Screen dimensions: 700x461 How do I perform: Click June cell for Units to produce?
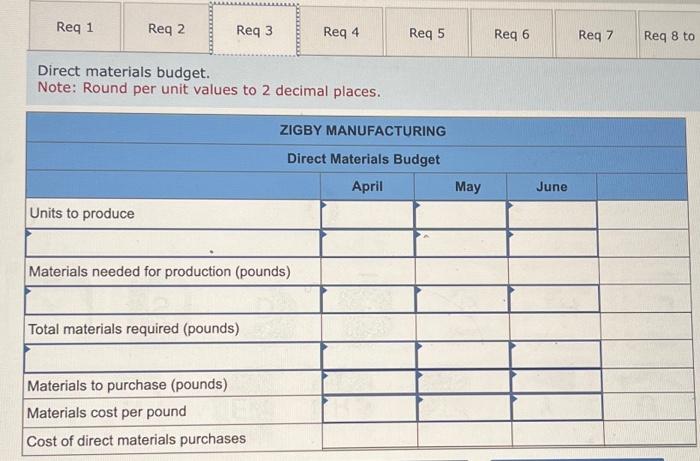[552, 215]
